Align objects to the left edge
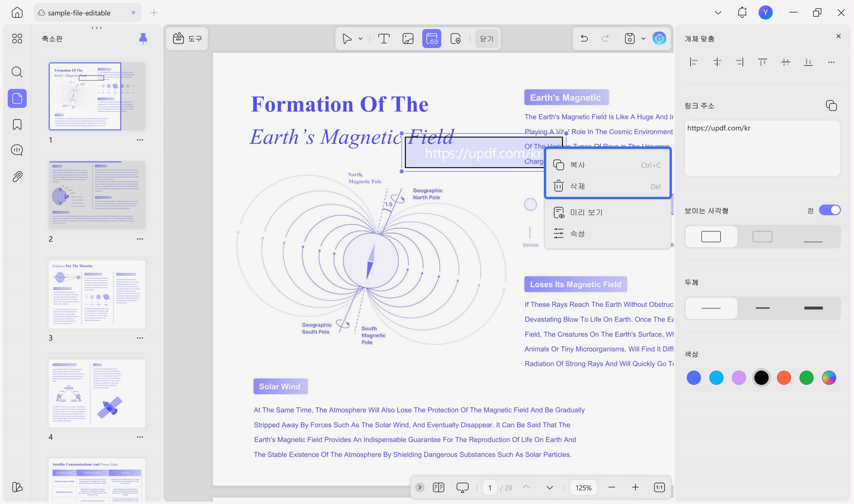The image size is (854, 504). point(694,62)
